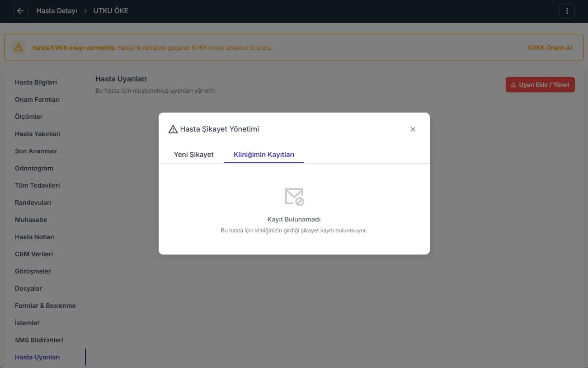Go to Muhasebe section
Viewport: 588px width, 368px height.
(31, 220)
